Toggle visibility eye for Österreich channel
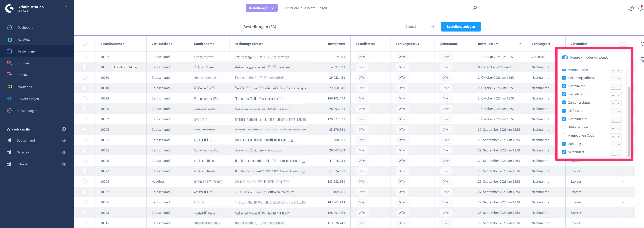 64,152
